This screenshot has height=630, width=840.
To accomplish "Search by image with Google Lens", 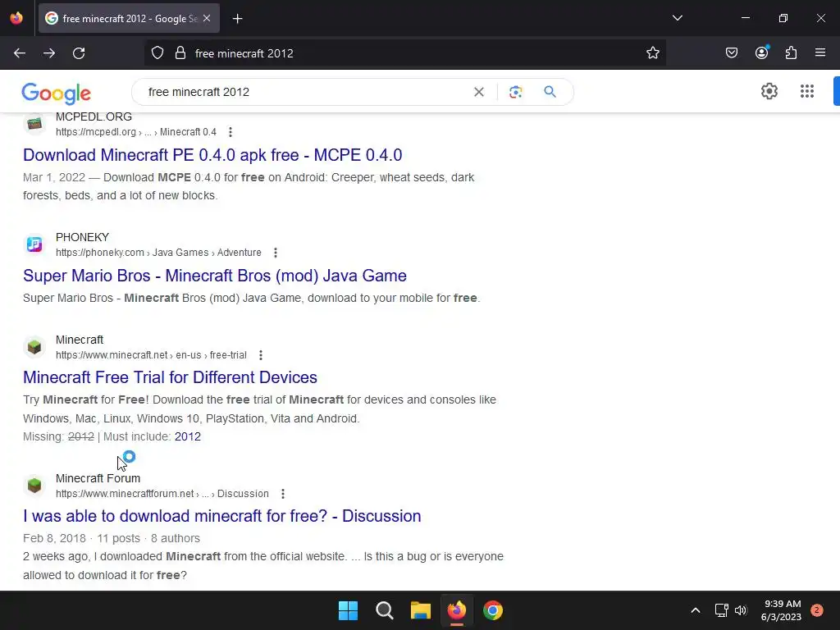I will coord(515,92).
